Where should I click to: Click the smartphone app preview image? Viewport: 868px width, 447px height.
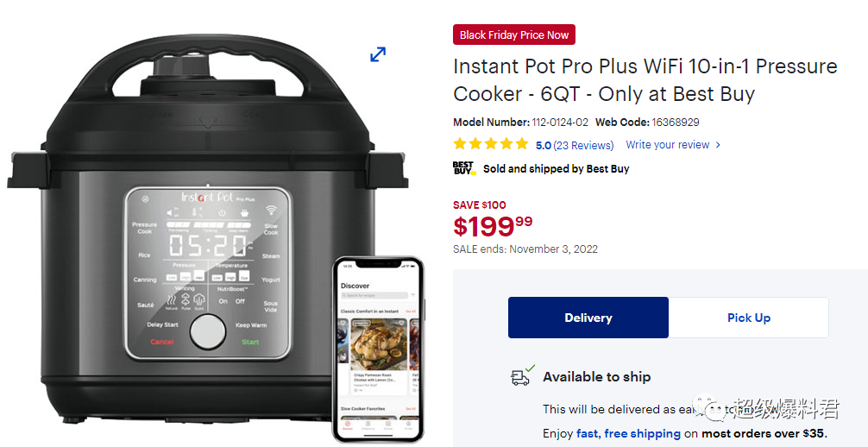(x=378, y=349)
